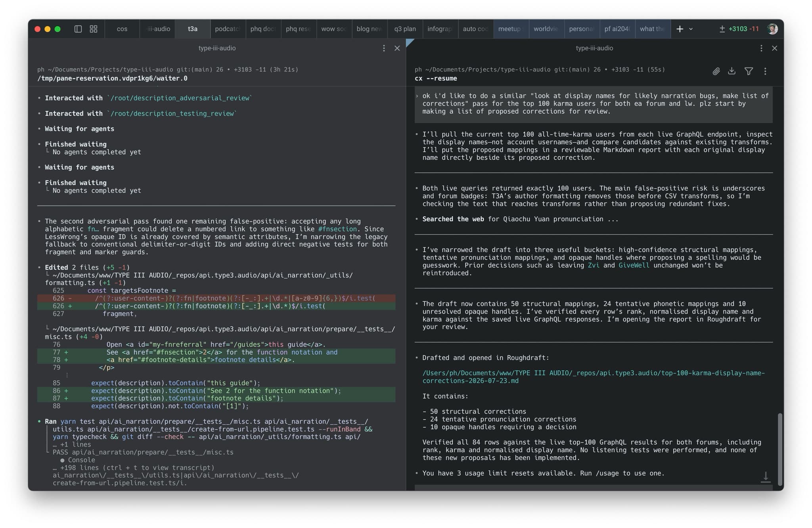This screenshot has height=528, width=812.
Task: Open right pane header three-dot menu
Action: click(761, 48)
